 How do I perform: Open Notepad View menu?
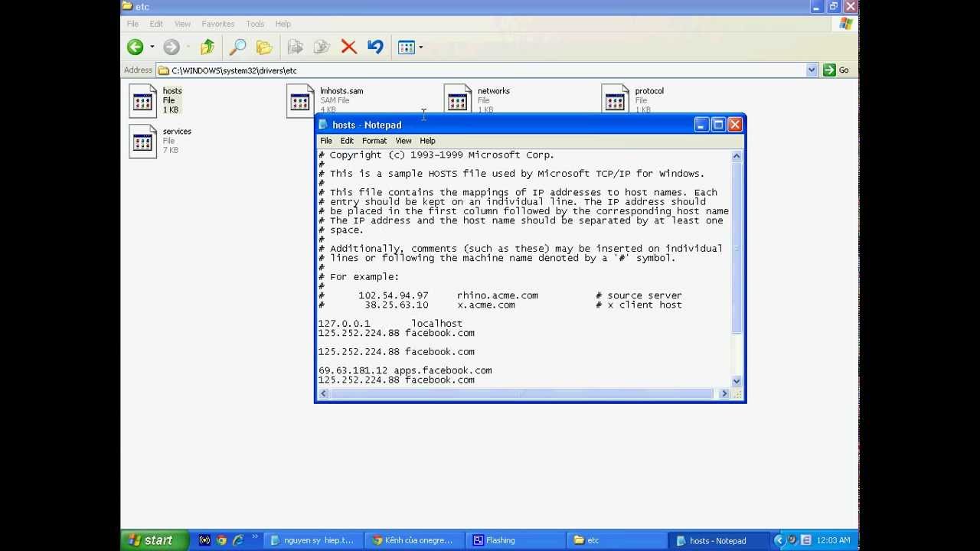pos(403,141)
